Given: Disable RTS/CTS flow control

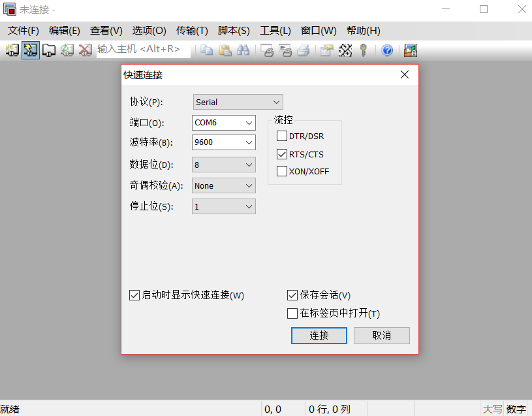Looking at the screenshot, I should point(283,154).
